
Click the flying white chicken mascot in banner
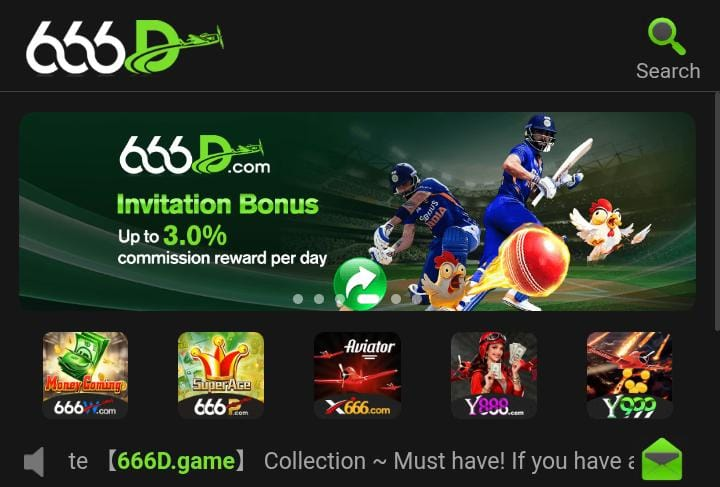pyautogui.click(x=605, y=228)
